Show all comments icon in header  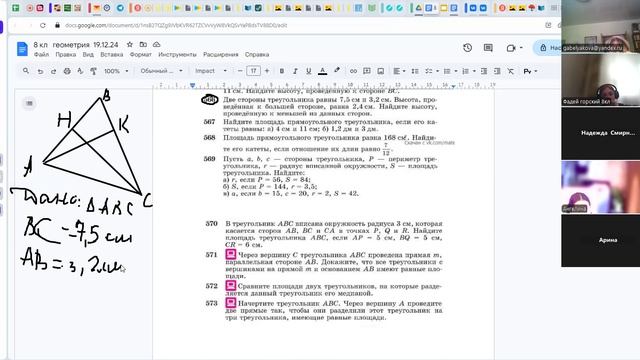coord(488,48)
